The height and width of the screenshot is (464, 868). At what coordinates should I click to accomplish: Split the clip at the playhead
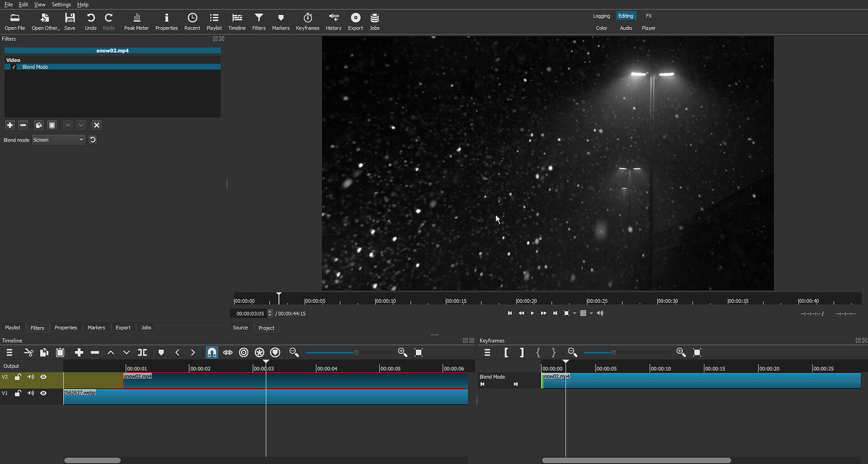[142, 352]
